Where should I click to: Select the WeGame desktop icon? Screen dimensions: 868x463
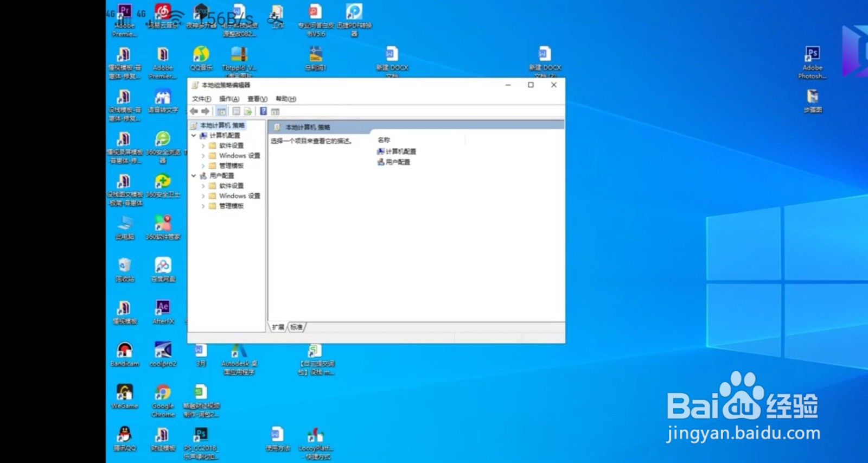pyautogui.click(x=125, y=397)
